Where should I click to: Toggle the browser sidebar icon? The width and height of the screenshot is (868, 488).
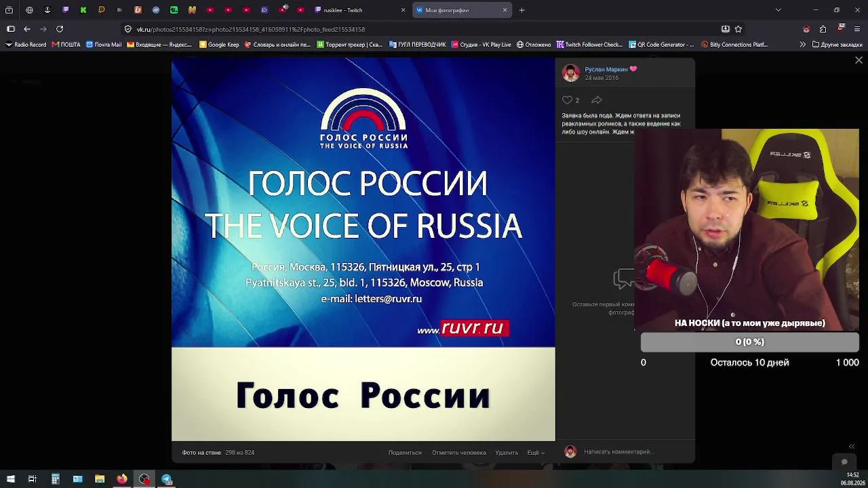point(11,29)
